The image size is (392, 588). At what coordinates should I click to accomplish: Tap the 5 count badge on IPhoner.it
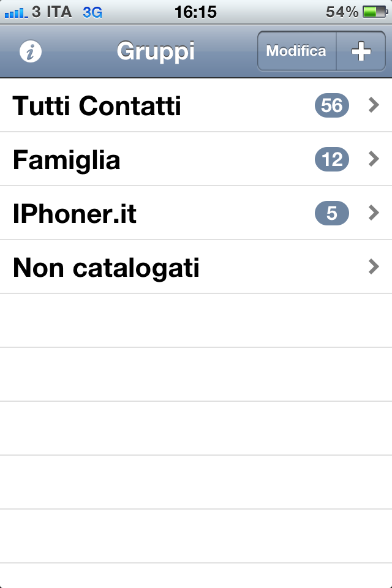pyautogui.click(x=331, y=213)
